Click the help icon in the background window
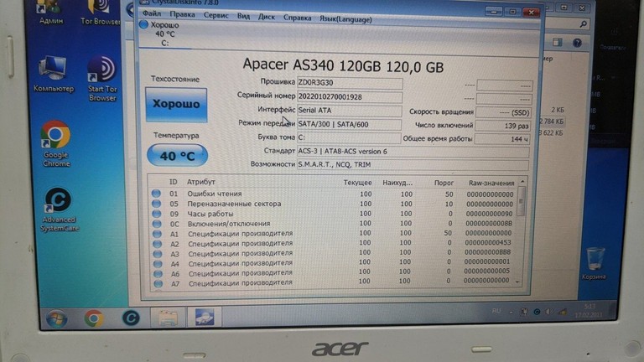Screen dimensions: 644x362 pos(577,43)
